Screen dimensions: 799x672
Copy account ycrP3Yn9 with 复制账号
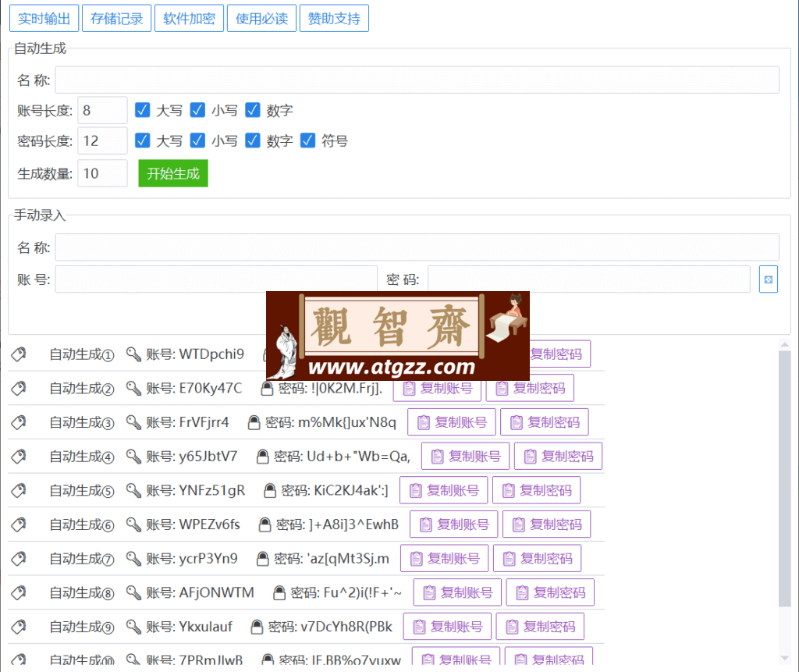444,558
